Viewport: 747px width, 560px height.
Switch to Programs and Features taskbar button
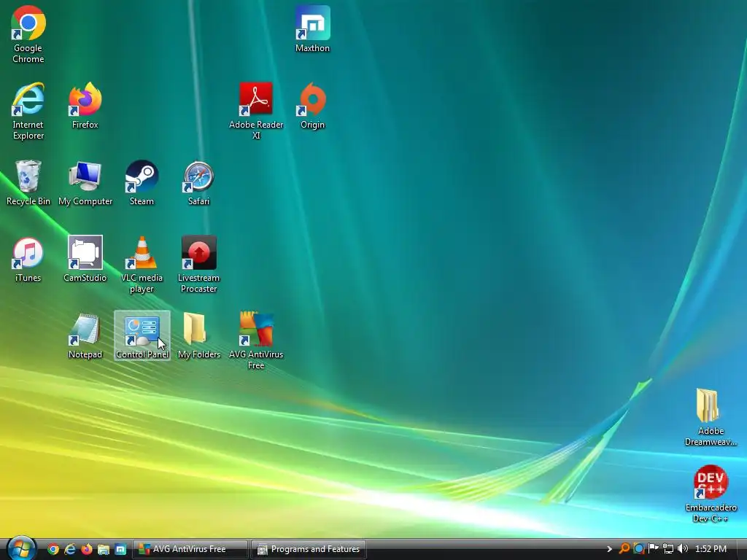coord(309,549)
